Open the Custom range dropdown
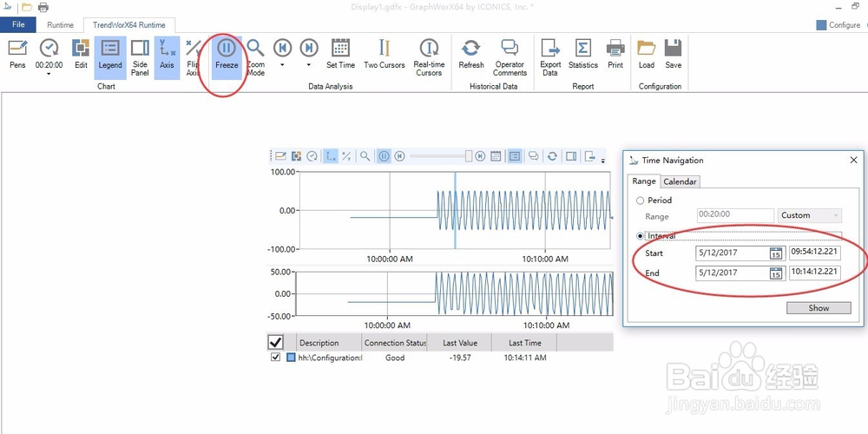 (810, 215)
